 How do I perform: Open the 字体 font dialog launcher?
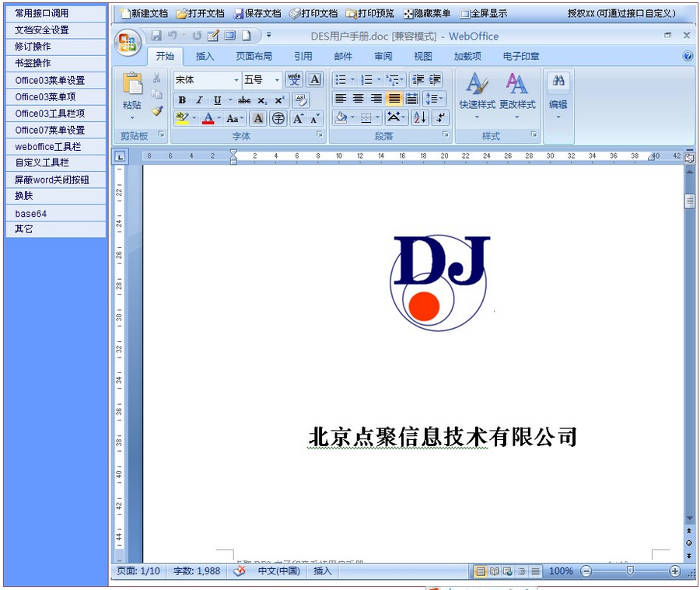[320, 134]
